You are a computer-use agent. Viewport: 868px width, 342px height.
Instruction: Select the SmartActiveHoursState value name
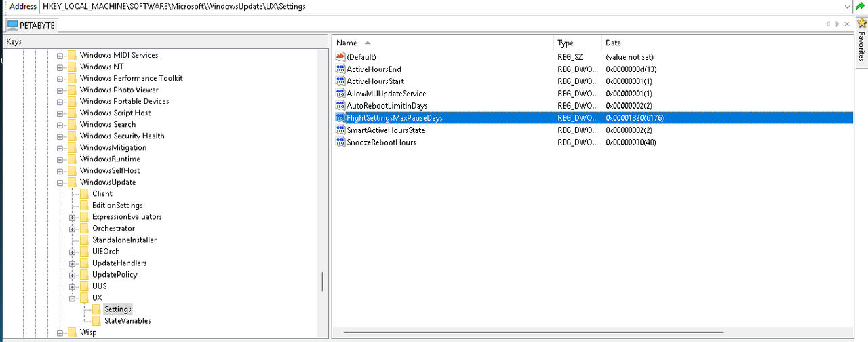[x=385, y=130]
